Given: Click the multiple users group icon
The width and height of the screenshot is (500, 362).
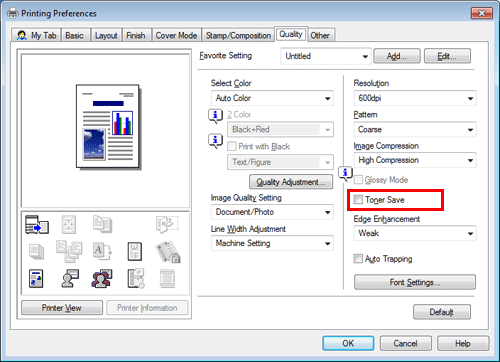Looking at the screenshot, I should (102, 278).
